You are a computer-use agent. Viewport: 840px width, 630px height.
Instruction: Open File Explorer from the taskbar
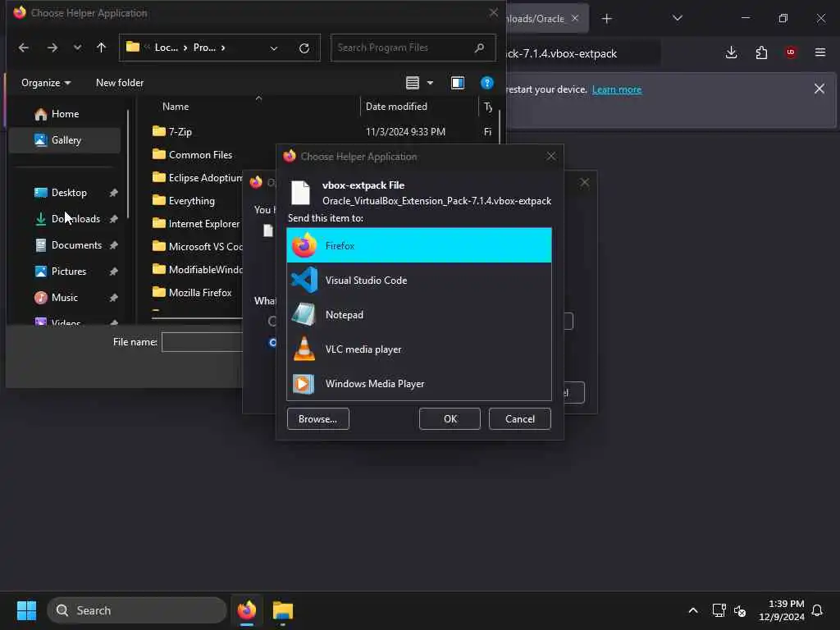pos(283,610)
